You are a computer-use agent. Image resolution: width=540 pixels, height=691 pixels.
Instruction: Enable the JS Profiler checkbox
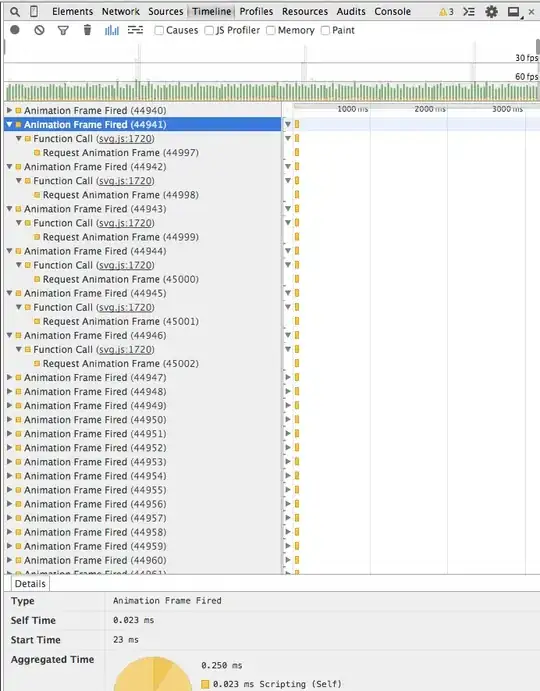coord(209,30)
